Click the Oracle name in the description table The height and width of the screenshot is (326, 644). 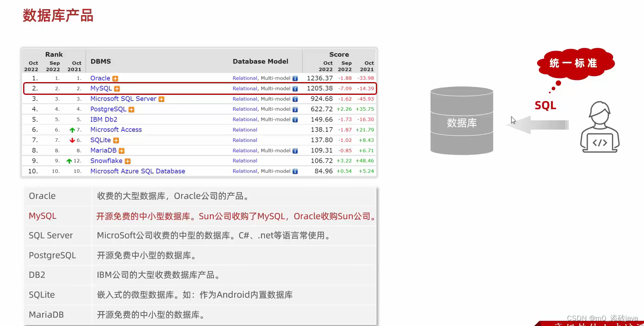coord(42,196)
